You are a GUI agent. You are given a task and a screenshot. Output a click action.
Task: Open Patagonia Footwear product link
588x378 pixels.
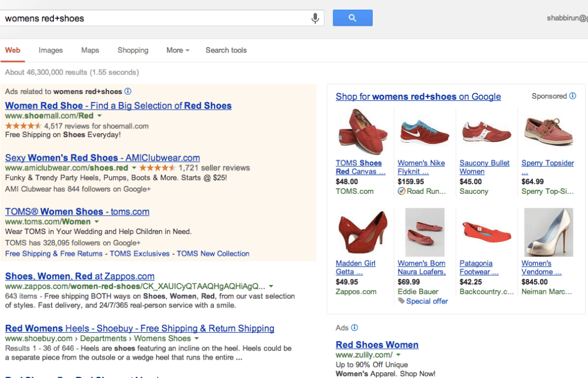pos(479,267)
